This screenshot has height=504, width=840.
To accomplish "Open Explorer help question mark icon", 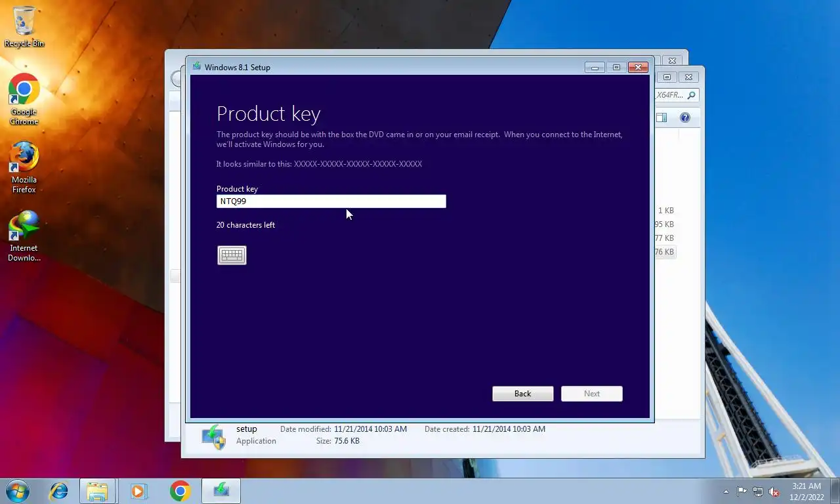I will (684, 117).
